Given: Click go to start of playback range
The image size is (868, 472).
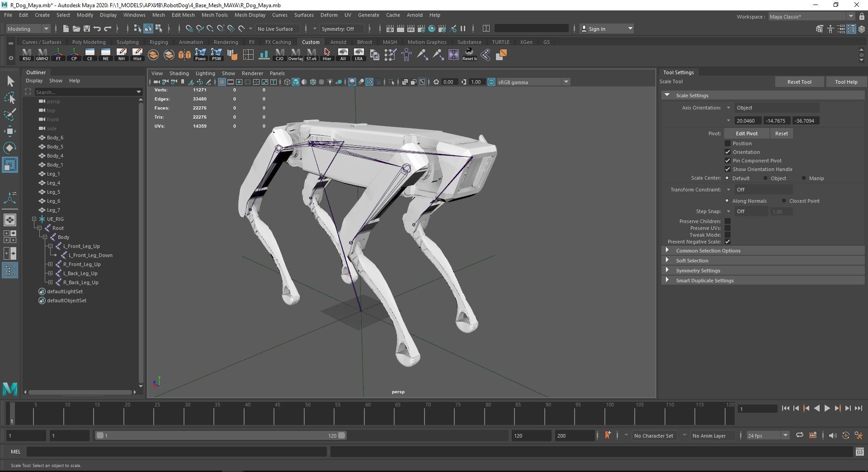Looking at the screenshot, I should [785, 408].
